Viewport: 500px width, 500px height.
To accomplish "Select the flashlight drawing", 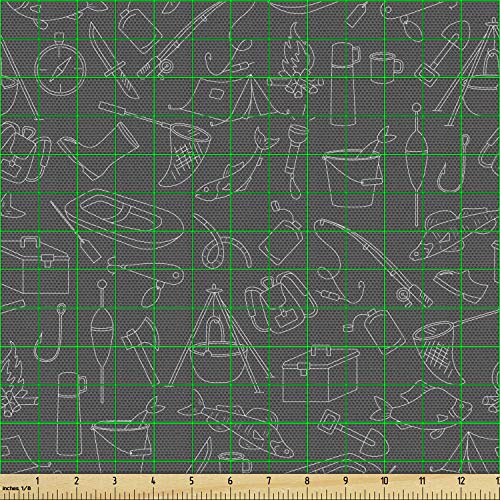I will tap(293, 160).
